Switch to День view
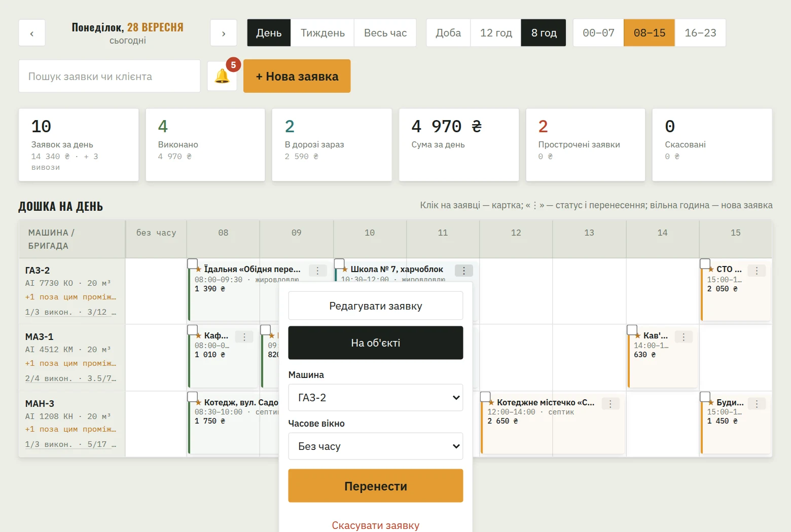 [269, 33]
